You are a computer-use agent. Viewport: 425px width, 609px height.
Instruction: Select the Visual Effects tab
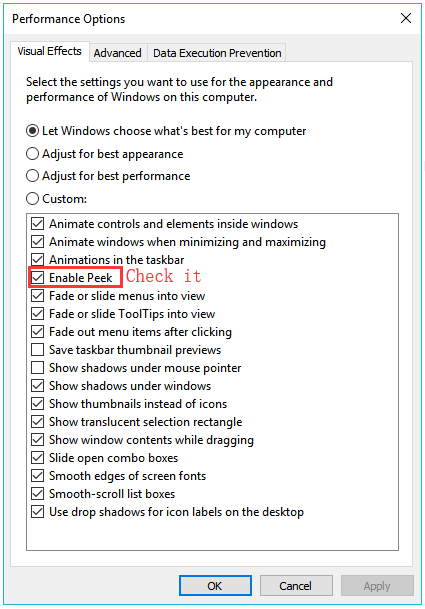[x=50, y=51]
